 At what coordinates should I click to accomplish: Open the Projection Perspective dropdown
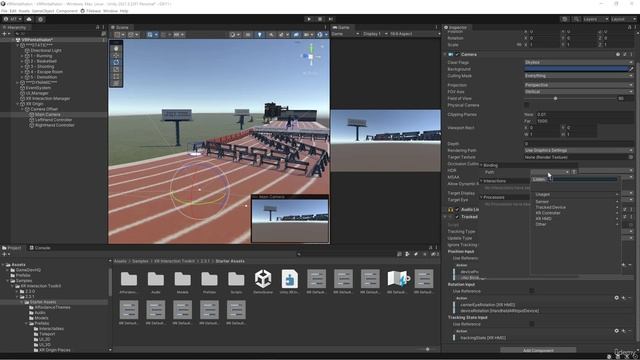579,85
